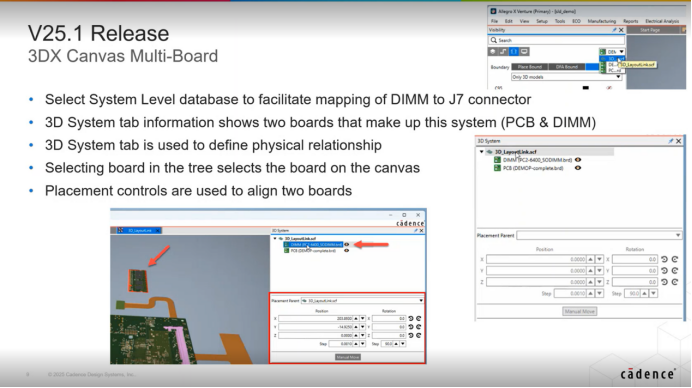Collapse the 3D_LayoutLink.scf tree node
The width and height of the screenshot is (692, 388).
pyautogui.click(x=481, y=151)
